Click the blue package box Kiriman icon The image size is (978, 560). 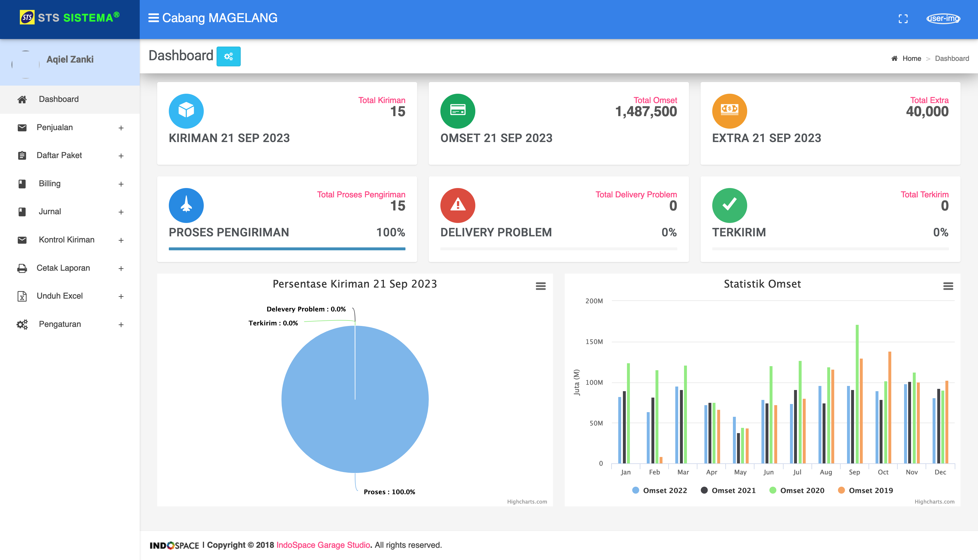click(x=186, y=111)
